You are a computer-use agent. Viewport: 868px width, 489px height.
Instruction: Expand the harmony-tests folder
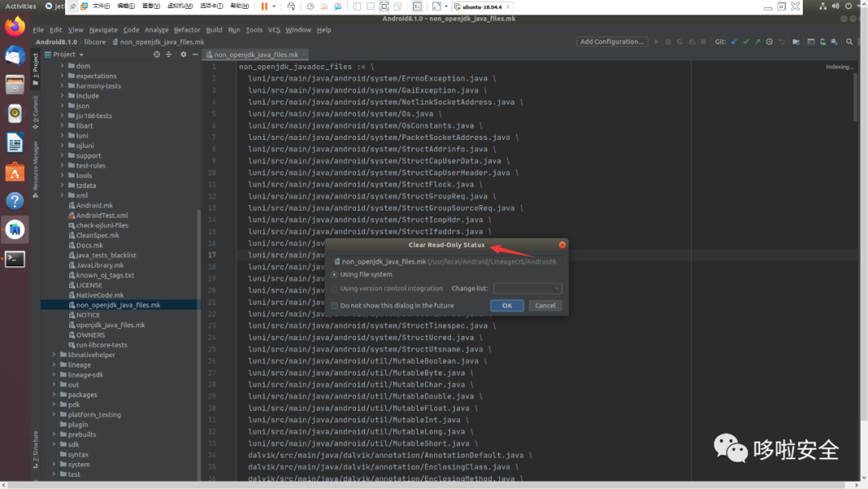[x=62, y=86]
